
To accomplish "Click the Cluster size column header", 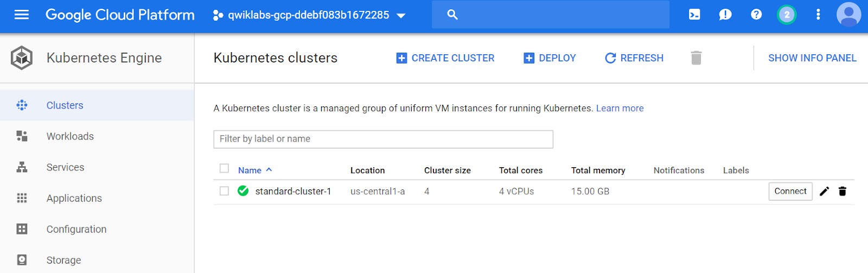I will tap(448, 170).
